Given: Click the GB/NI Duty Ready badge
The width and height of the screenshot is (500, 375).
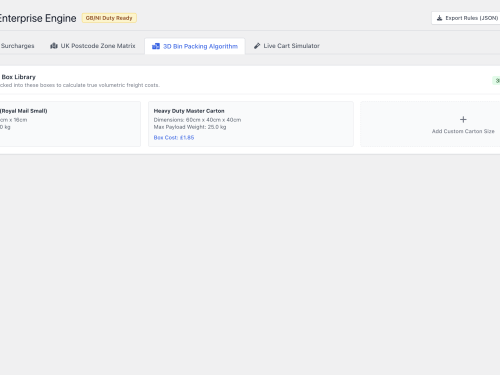Looking at the screenshot, I should [x=109, y=18].
